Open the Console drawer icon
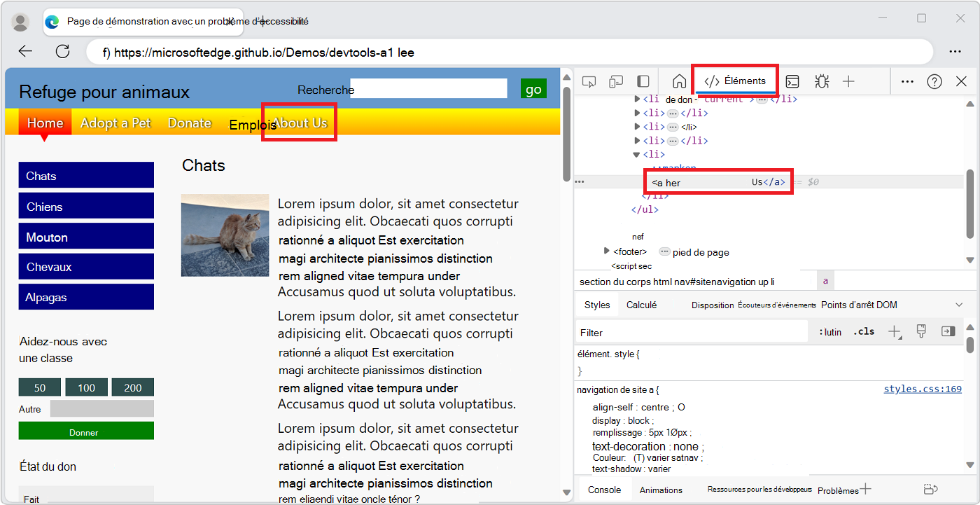The width and height of the screenshot is (980, 505). point(792,82)
